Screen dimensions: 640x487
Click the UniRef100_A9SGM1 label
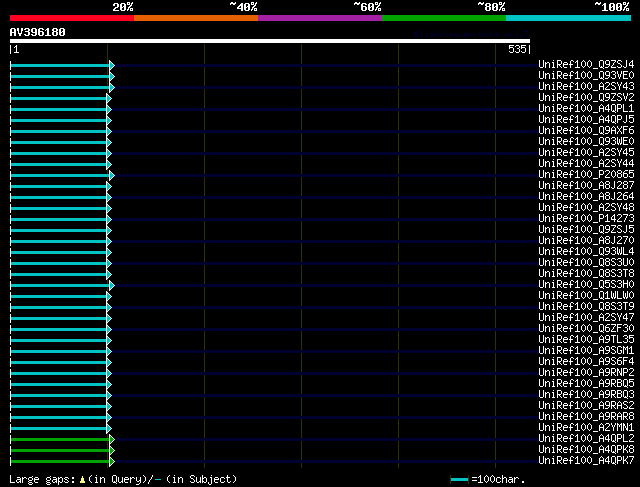[x=586, y=351]
